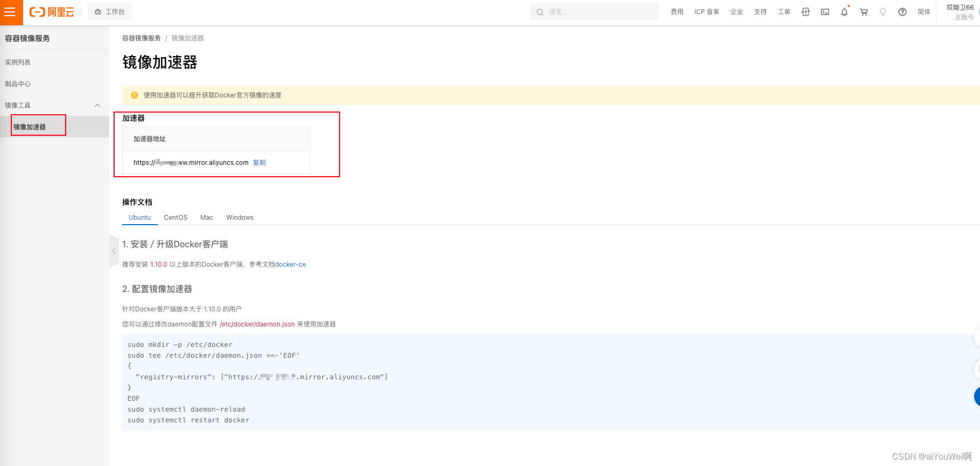980x466 pixels.
Task: Click the yellow info alert icon
Action: pos(135,95)
